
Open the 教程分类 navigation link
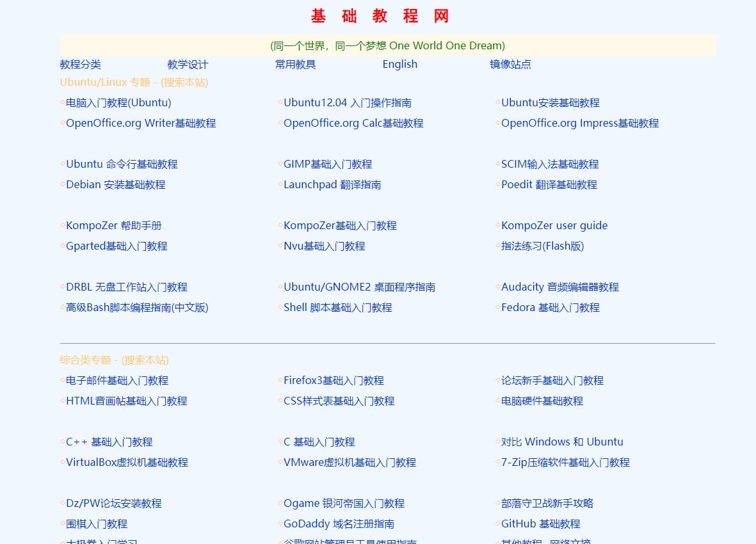coord(81,64)
